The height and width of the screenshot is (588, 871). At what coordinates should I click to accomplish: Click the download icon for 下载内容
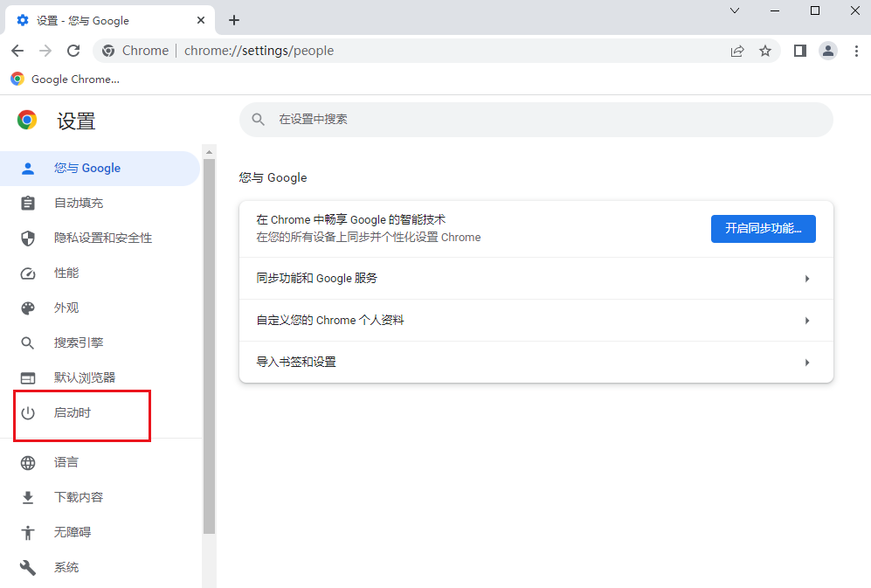(x=28, y=498)
